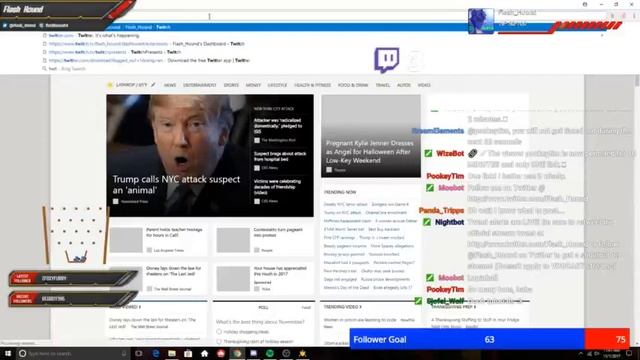Open File Explorer from the taskbar
This screenshot has height=360, width=640.
(172, 353)
